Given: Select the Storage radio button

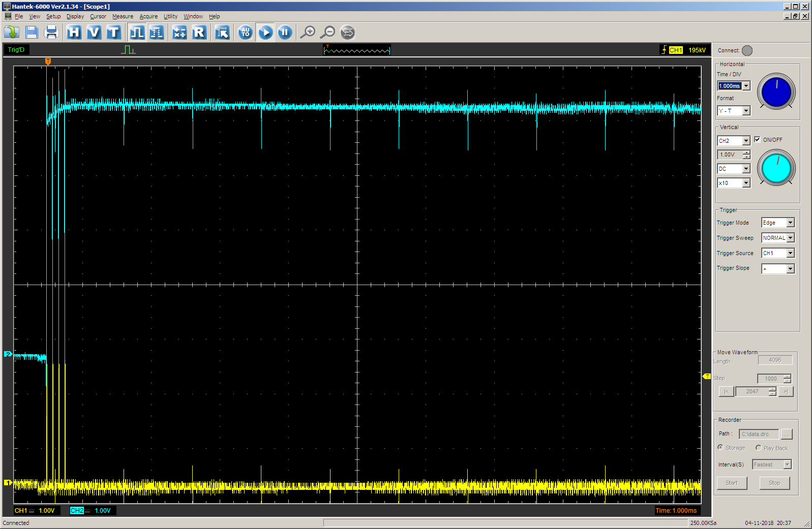Looking at the screenshot, I should click(720, 447).
